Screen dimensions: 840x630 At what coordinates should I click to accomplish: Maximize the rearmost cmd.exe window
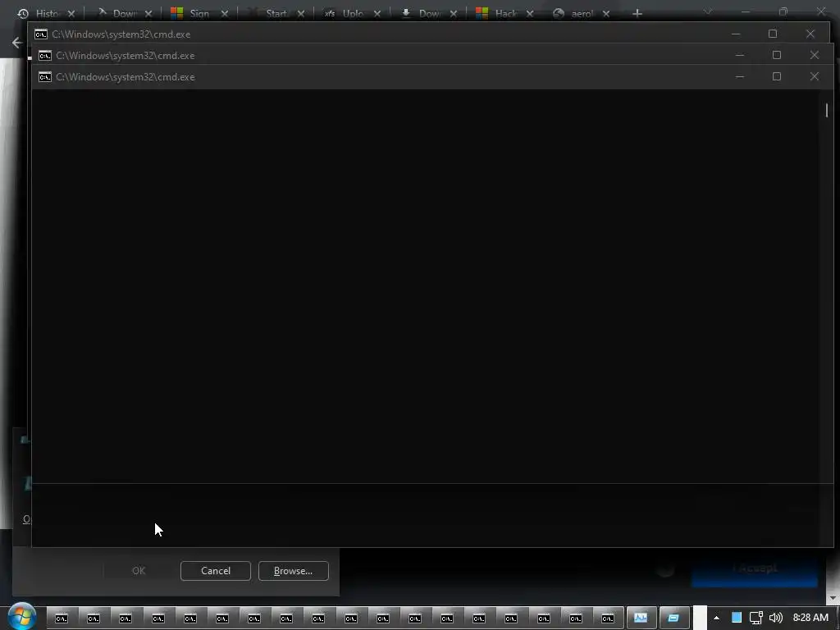[x=773, y=34]
